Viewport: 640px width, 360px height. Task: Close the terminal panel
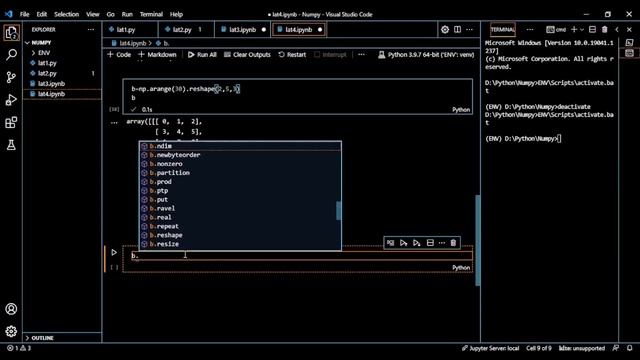point(629,29)
